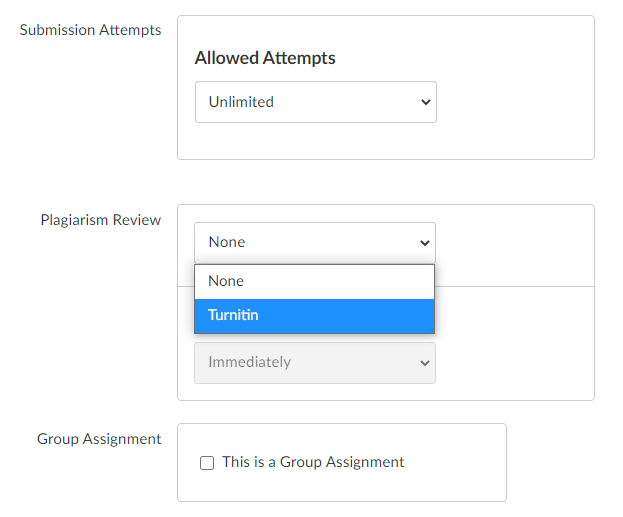This screenshot has width=623, height=517.
Task: Click the chevron arrow beside Immediately
Action: [x=425, y=363]
